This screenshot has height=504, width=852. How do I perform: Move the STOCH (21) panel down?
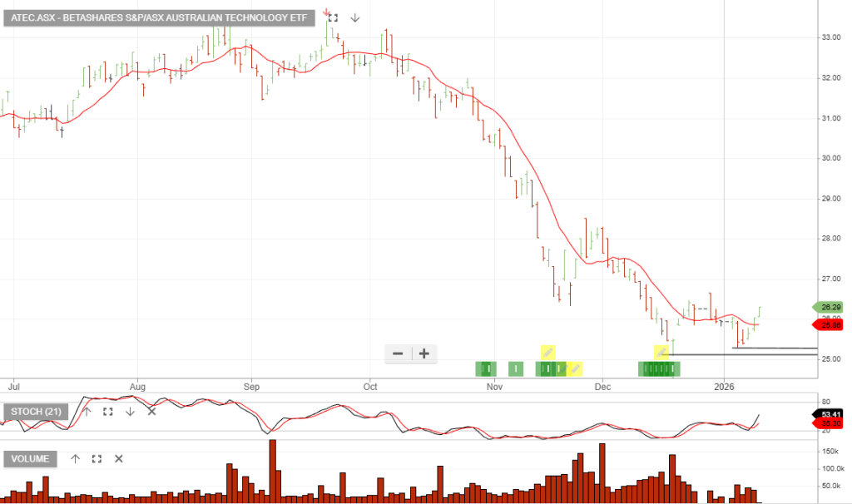pyautogui.click(x=130, y=411)
